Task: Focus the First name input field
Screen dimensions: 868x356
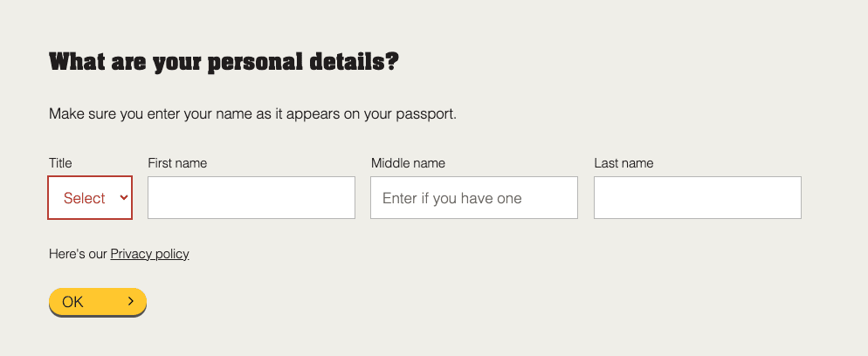Action: 251,197
